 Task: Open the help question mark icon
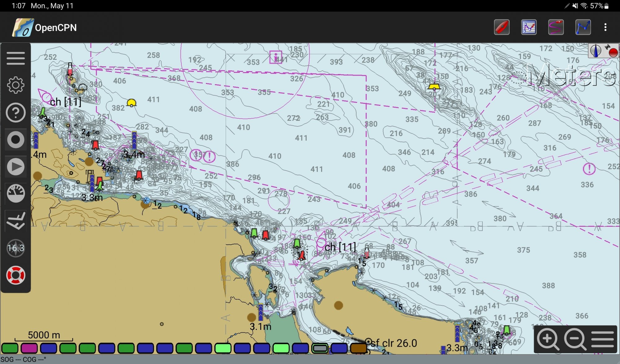[x=15, y=112]
